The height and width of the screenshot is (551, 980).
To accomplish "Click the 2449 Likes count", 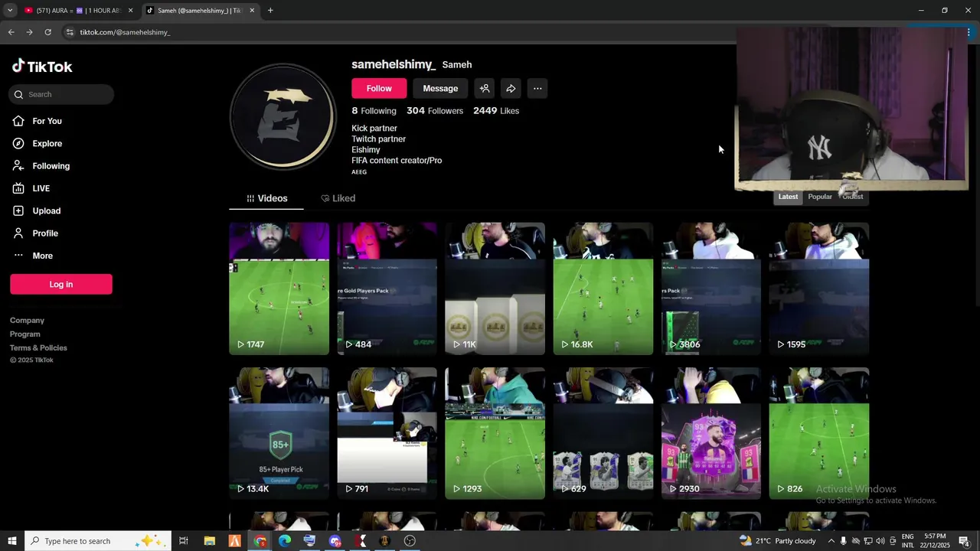I will [496, 111].
